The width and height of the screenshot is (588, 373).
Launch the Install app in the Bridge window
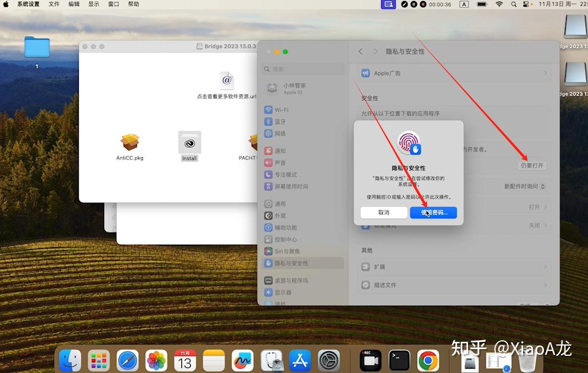point(189,142)
